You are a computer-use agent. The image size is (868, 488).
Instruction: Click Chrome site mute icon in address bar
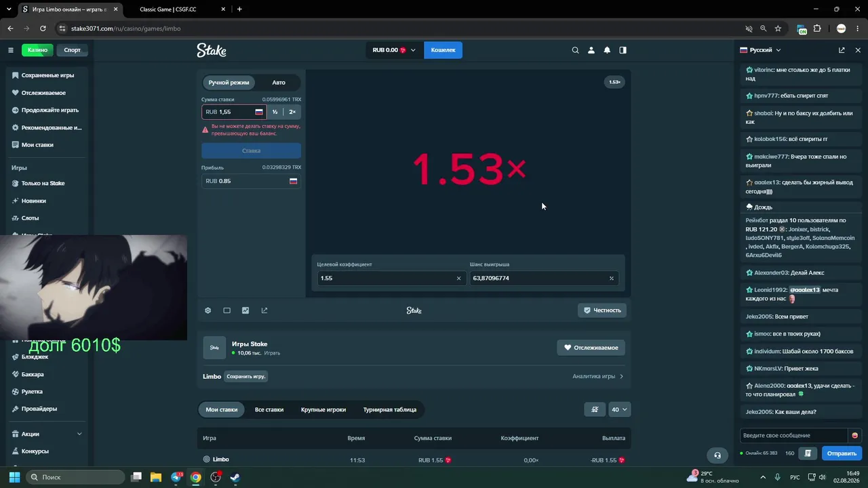pyautogui.click(x=749, y=28)
